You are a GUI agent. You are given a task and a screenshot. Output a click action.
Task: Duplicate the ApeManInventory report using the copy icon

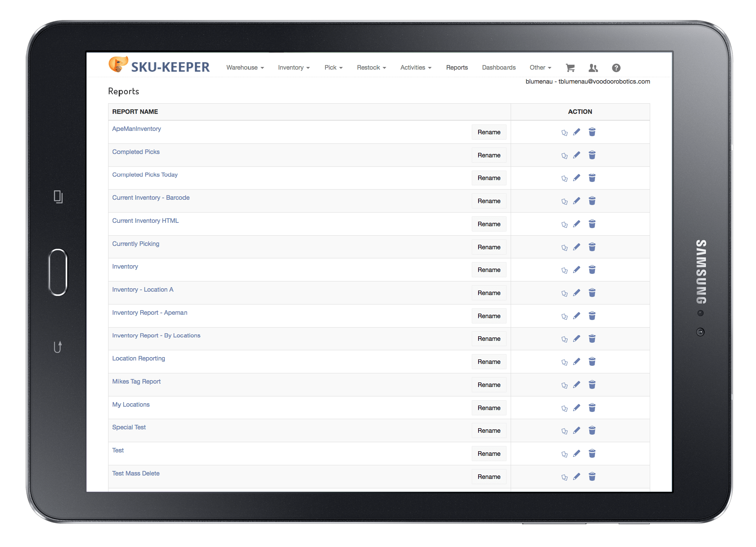[564, 132]
